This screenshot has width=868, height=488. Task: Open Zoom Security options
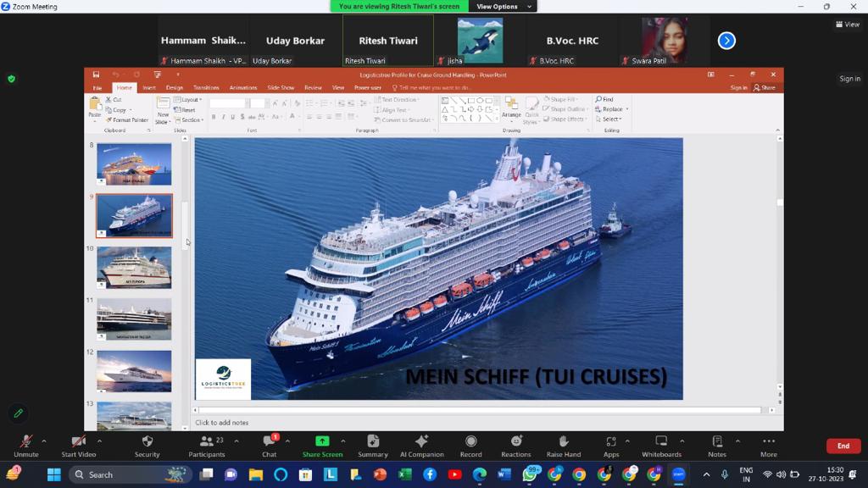[x=147, y=446]
